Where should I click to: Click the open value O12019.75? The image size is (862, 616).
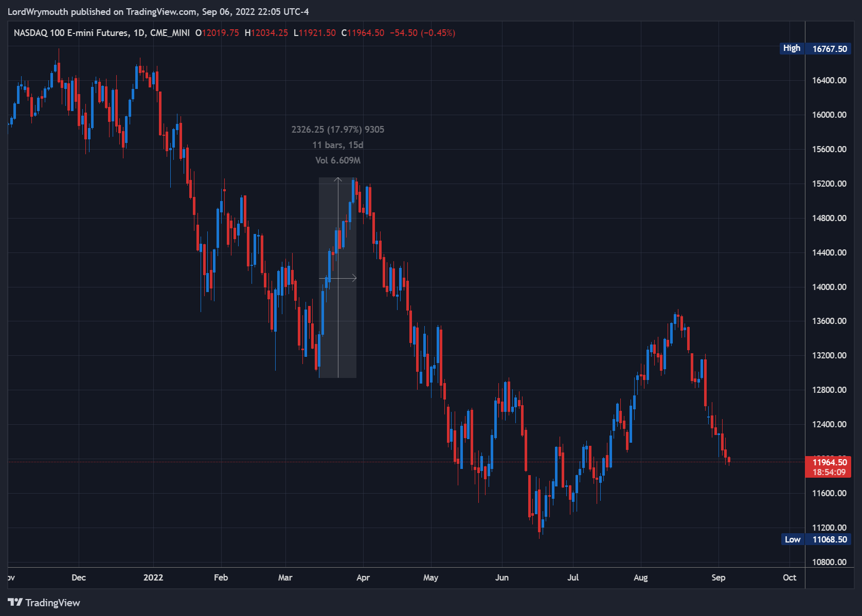coord(217,33)
